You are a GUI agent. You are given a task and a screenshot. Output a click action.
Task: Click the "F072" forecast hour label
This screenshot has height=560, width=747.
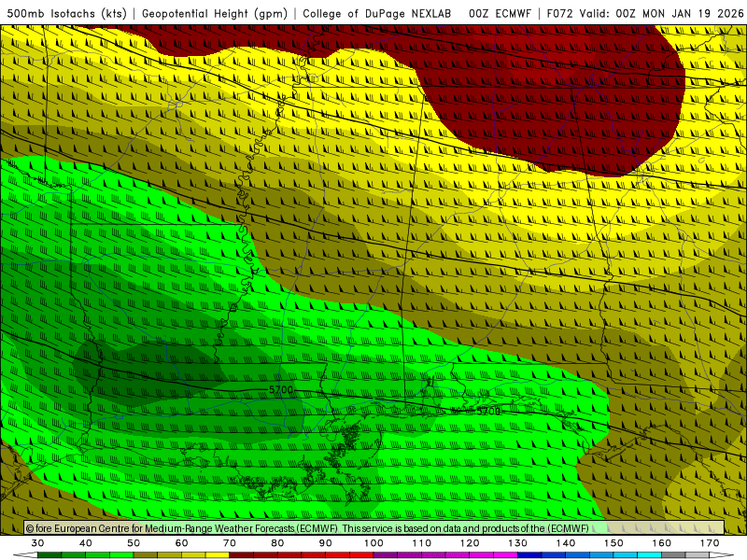[559, 14]
